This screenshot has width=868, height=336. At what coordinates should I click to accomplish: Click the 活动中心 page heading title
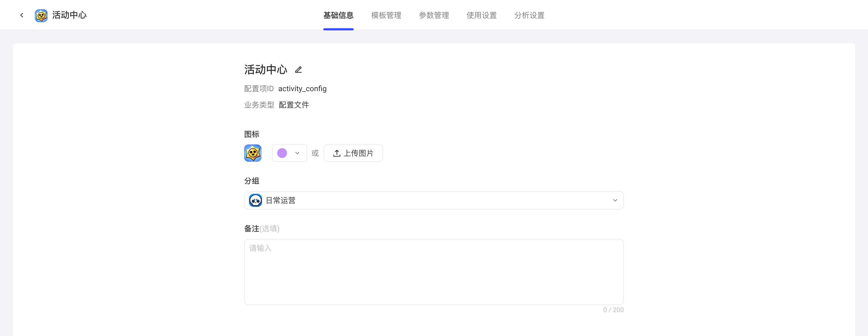pos(266,69)
